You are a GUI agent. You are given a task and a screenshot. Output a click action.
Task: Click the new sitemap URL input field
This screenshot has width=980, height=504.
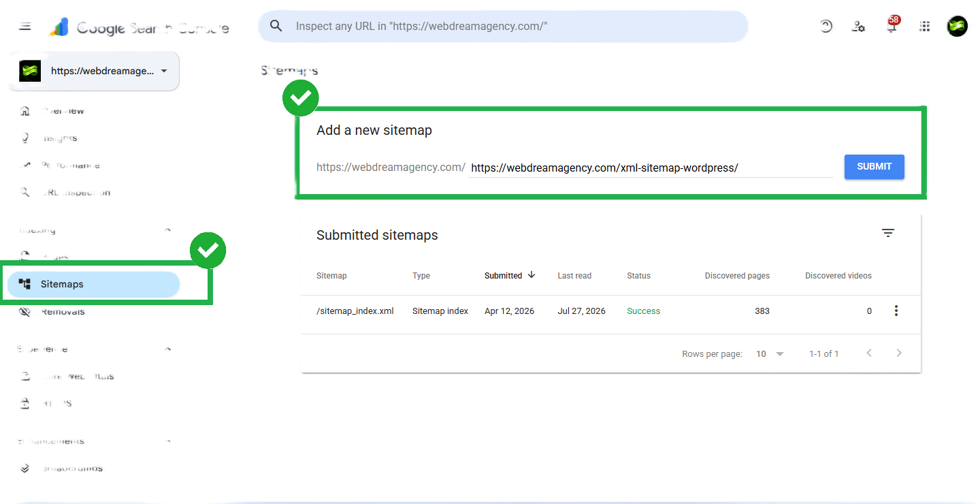(651, 168)
